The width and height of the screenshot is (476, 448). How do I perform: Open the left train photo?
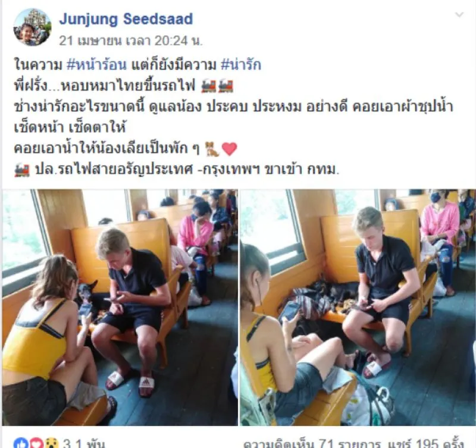click(x=120, y=307)
